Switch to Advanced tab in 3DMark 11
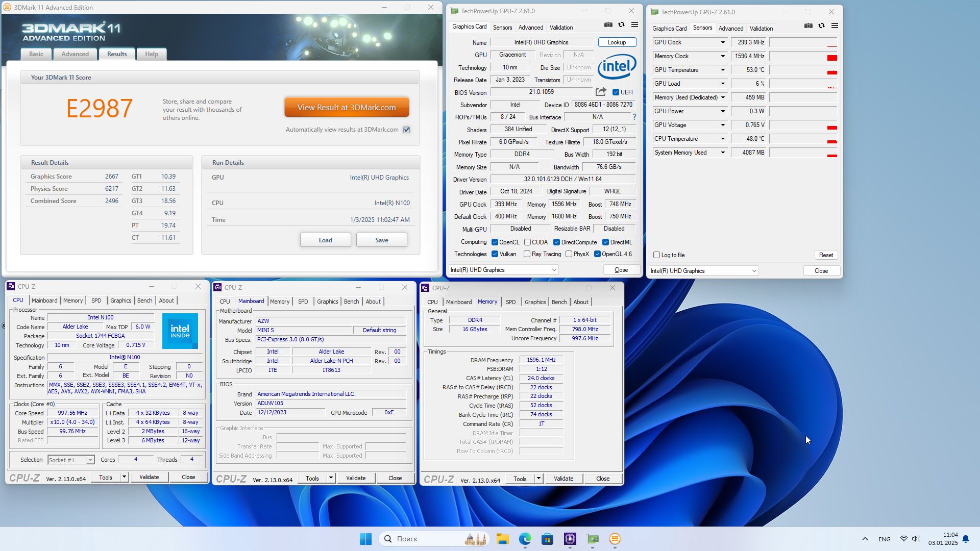This screenshot has height=551, width=980. (x=75, y=54)
